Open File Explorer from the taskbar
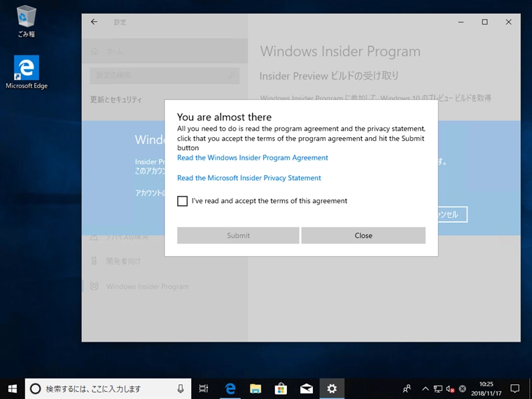The image size is (532, 399). point(255,388)
